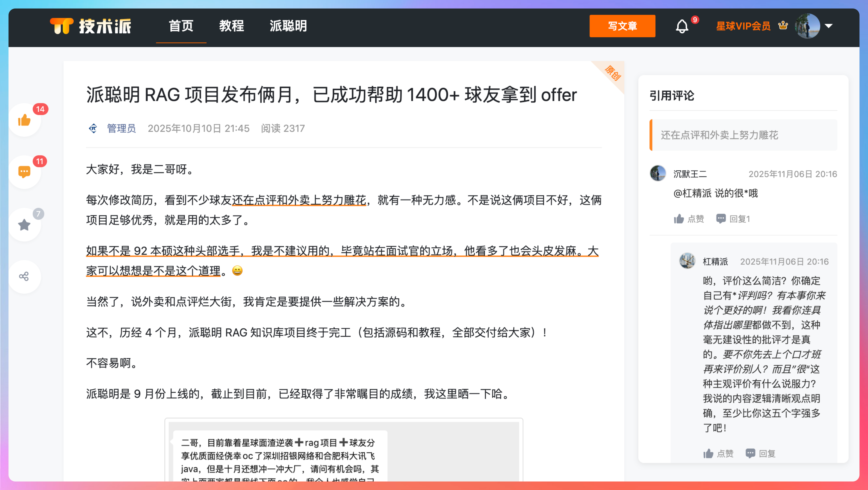Viewport: 868px width, 490px height.
Task: Click the 管理员 author link
Action: point(121,128)
